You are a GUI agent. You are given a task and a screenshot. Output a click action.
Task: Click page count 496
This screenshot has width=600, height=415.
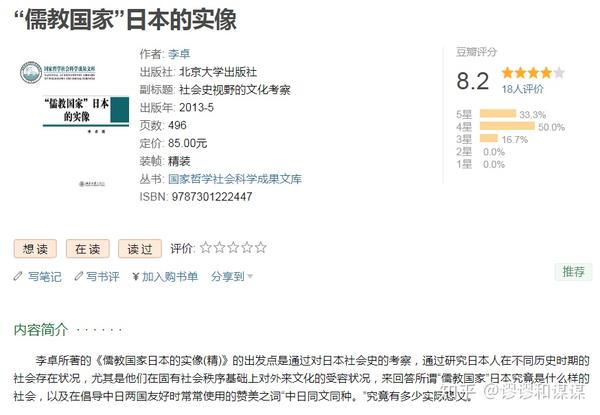tap(177, 125)
